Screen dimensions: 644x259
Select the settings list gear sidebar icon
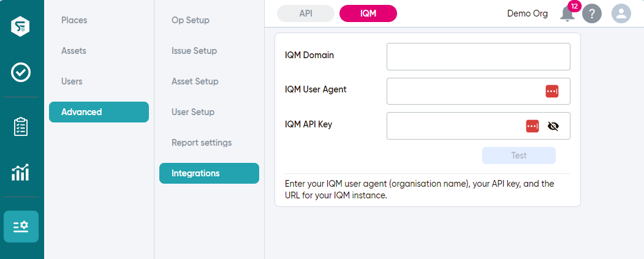21,227
